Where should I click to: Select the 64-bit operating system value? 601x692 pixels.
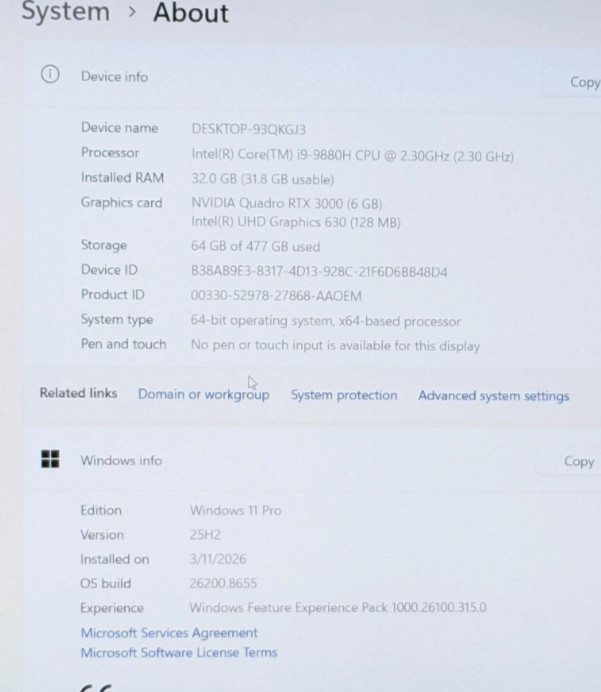click(x=325, y=321)
